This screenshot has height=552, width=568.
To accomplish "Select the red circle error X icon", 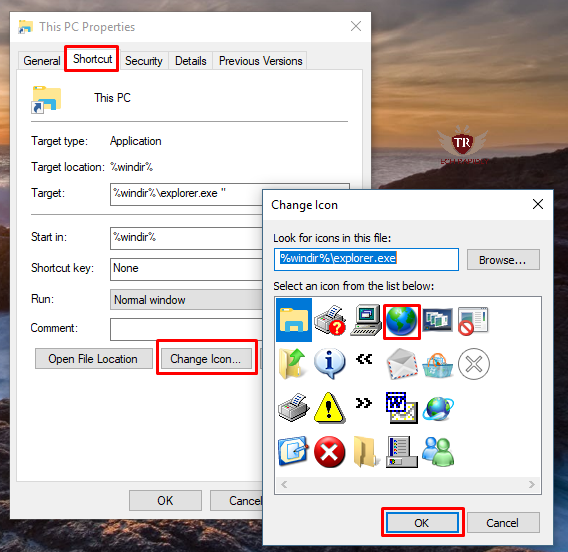I will coord(329,452).
